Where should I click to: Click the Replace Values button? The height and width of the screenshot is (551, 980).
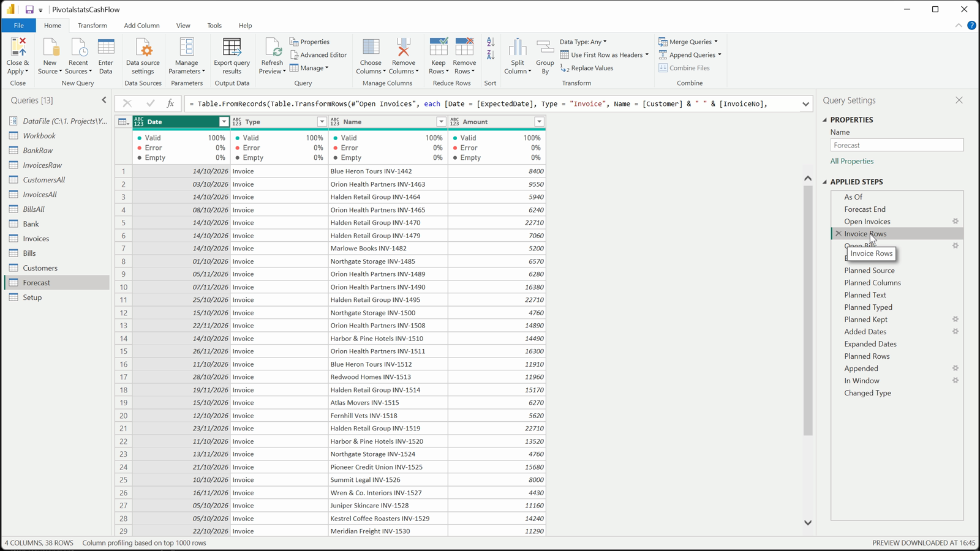click(x=587, y=68)
